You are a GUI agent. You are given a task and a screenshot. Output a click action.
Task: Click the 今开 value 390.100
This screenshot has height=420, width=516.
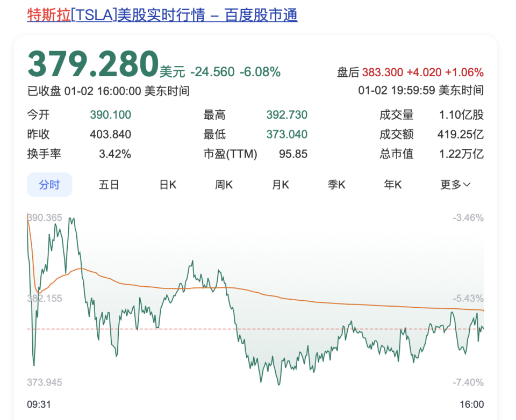tap(111, 115)
